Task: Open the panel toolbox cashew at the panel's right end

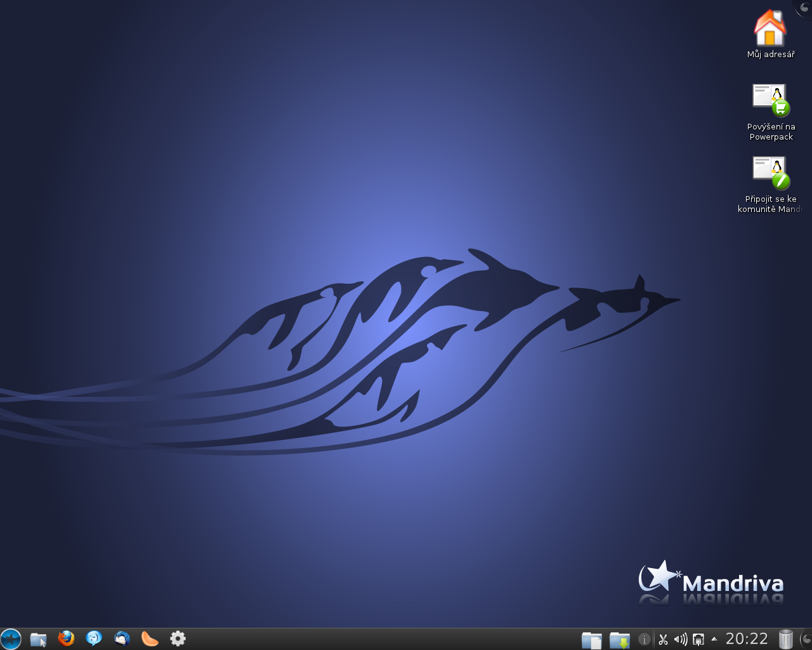Action: point(805,639)
